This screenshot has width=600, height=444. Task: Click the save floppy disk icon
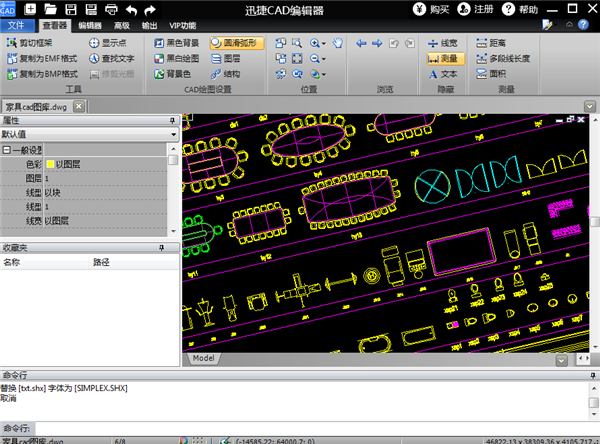pyautogui.click(x=71, y=9)
